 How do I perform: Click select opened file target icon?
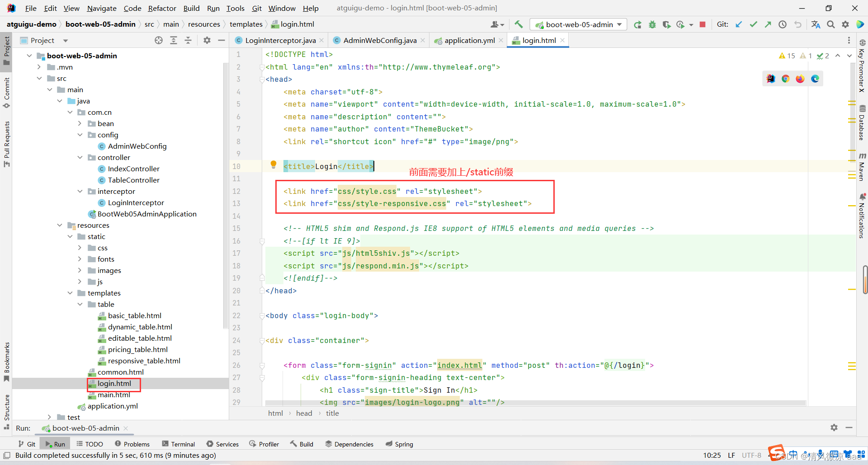pos(159,40)
